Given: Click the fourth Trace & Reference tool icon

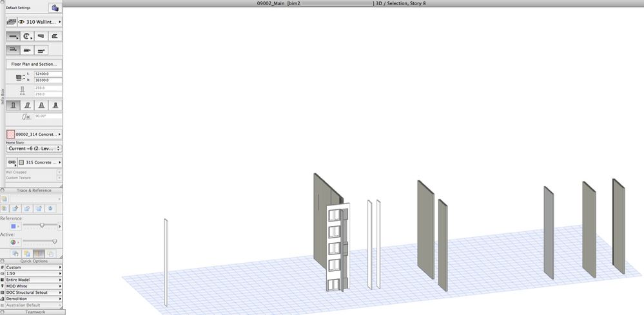Looking at the screenshot, I should point(39,208).
